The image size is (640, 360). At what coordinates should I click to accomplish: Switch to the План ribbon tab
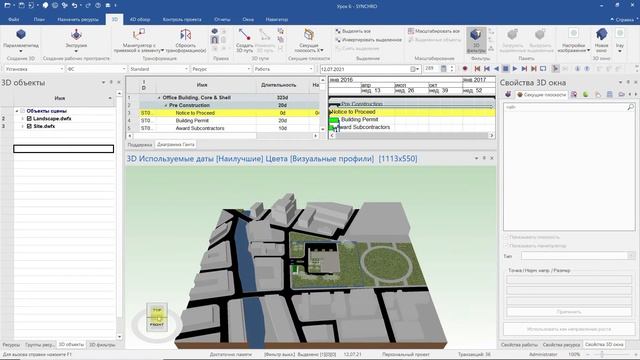(x=39, y=19)
